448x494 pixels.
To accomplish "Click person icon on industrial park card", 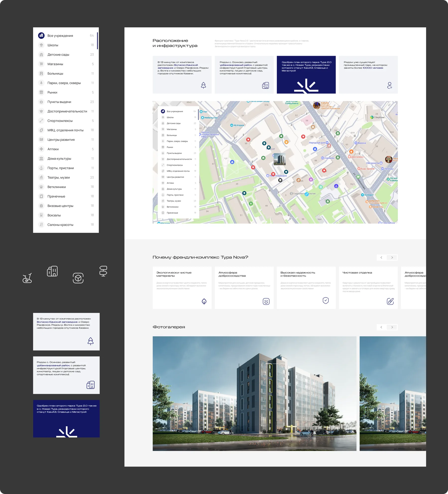I will [x=390, y=85].
